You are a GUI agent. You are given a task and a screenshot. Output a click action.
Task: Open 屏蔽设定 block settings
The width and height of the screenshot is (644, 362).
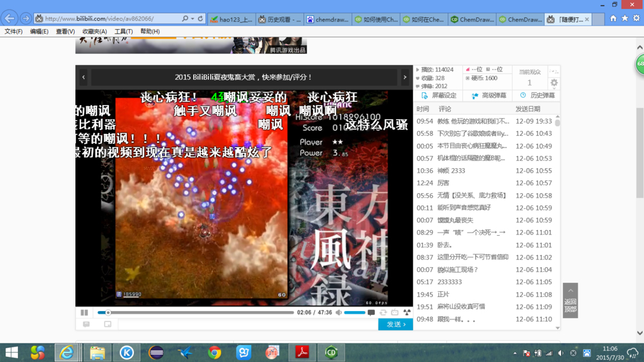[439, 95]
